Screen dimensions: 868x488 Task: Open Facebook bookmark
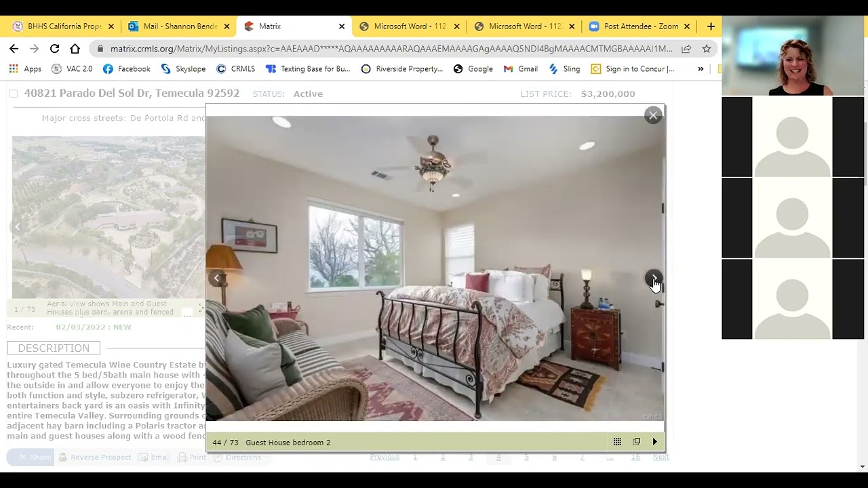127,68
